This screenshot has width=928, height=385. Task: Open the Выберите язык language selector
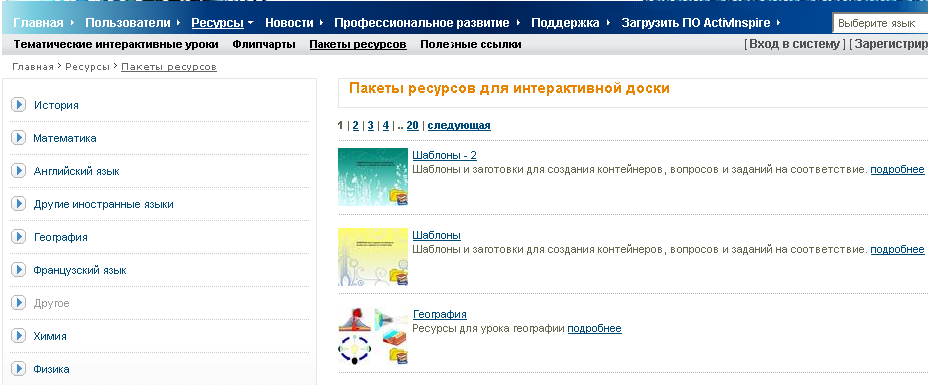pyautogui.click(x=880, y=24)
